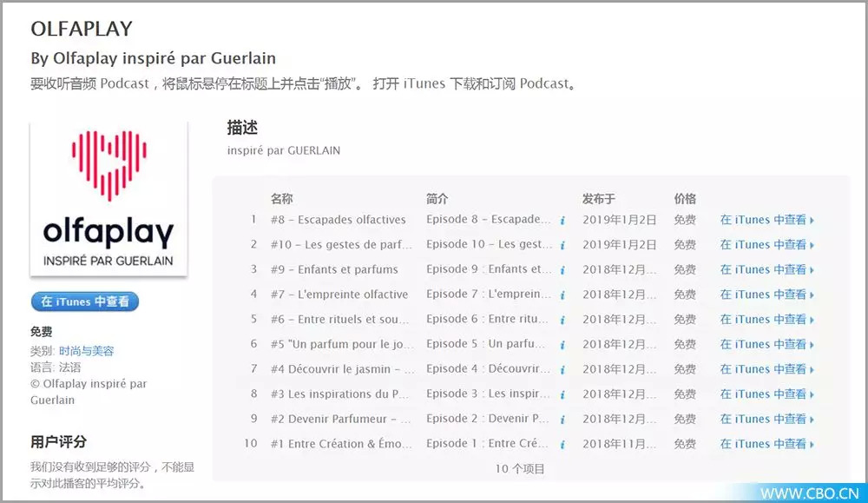Click the blue 在 iTunes 中查看 button under artwork
The height and width of the screenshot is (503, 868).
(x=85, y=301)
